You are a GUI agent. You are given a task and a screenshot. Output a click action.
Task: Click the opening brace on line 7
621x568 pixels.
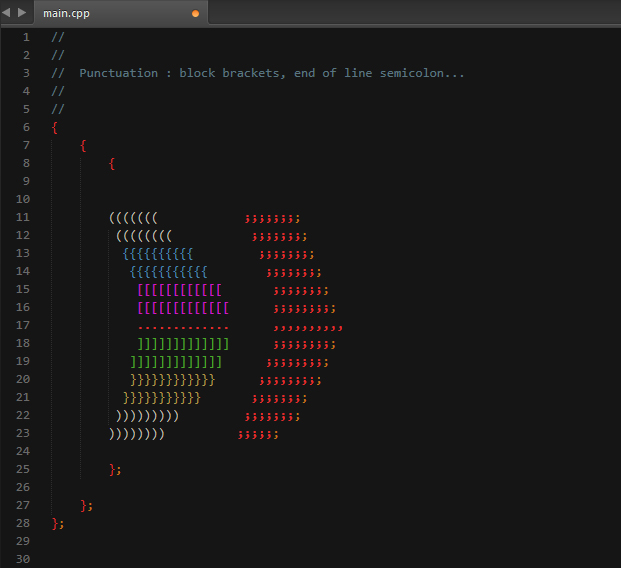[83, 146]
